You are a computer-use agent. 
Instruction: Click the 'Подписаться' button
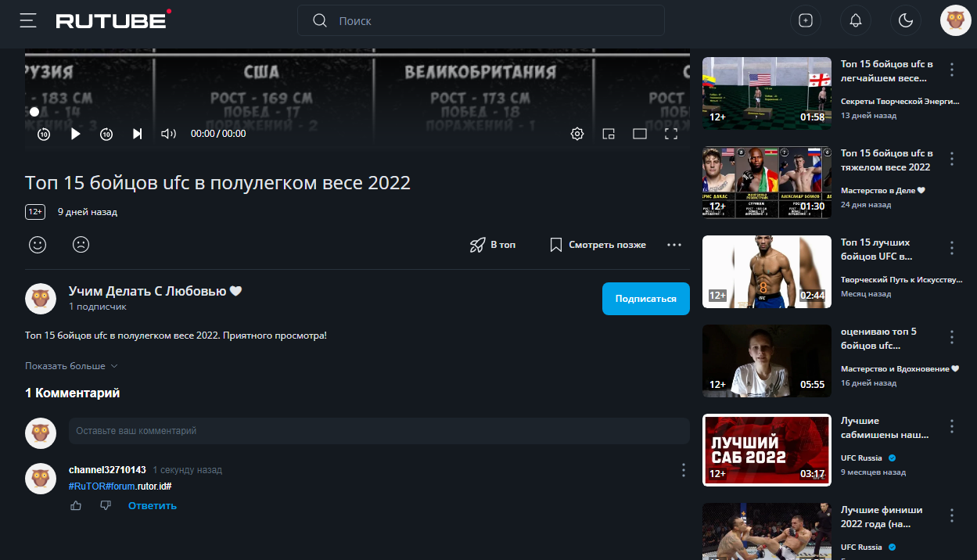646,299
